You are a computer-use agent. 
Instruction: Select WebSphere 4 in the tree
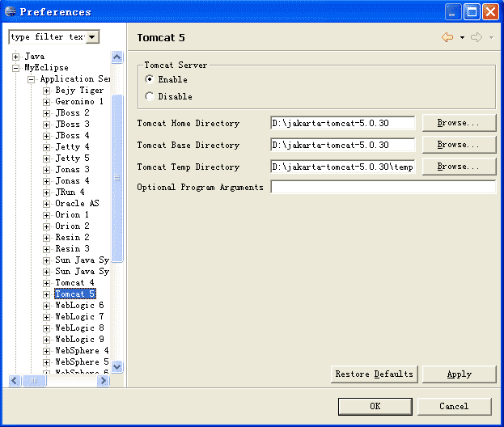point(82,350)
